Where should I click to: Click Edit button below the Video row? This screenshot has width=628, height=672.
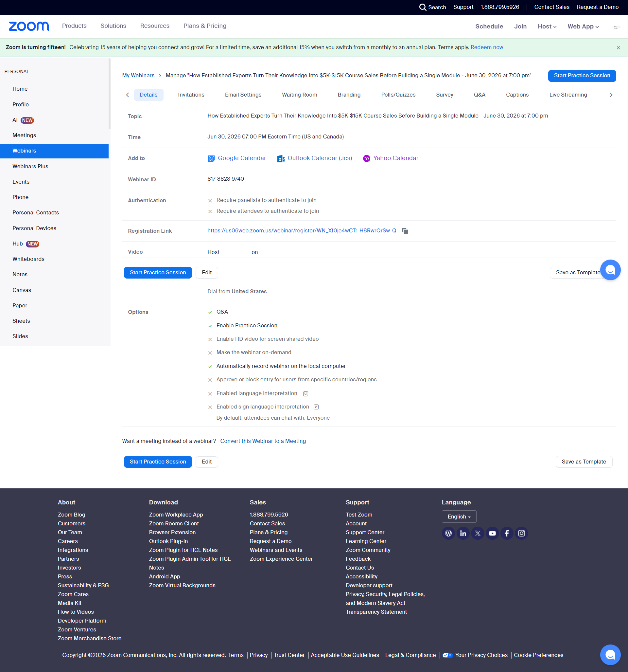pos(207,272)
